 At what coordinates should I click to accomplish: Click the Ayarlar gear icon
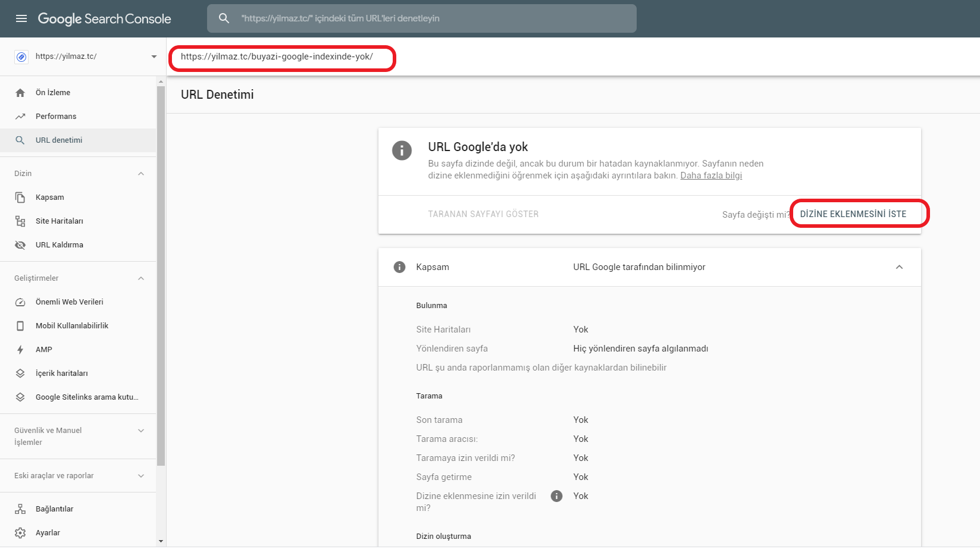20,533
